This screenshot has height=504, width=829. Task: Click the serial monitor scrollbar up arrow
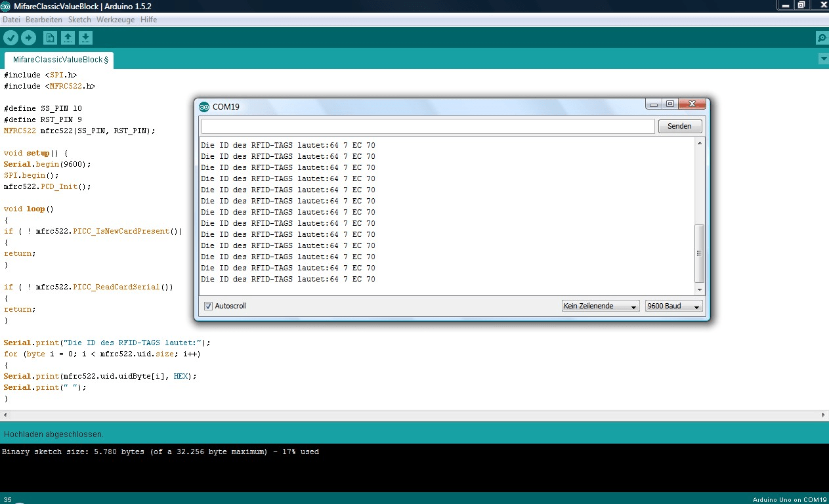[x=699, y=143]
